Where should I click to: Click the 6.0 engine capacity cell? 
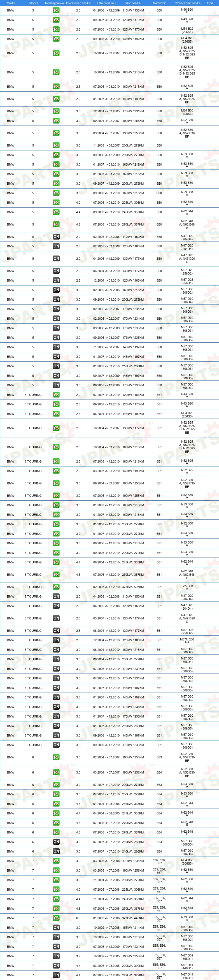(x=78, y=918)
